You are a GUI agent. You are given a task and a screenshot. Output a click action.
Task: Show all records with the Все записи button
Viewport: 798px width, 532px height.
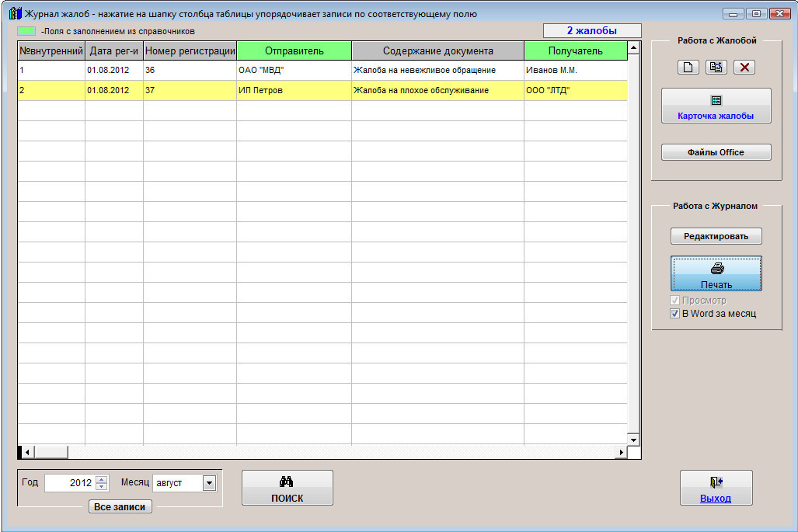tap(120, 506)
